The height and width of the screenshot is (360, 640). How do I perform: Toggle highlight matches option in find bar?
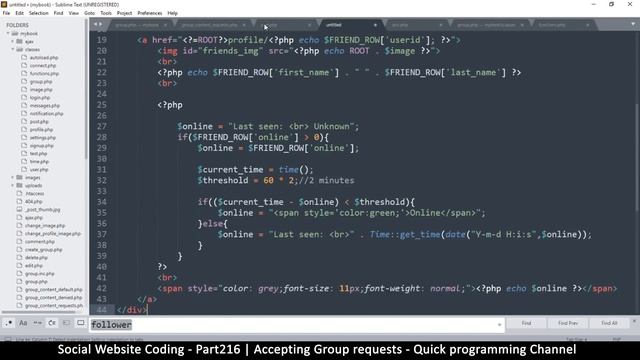81,323
